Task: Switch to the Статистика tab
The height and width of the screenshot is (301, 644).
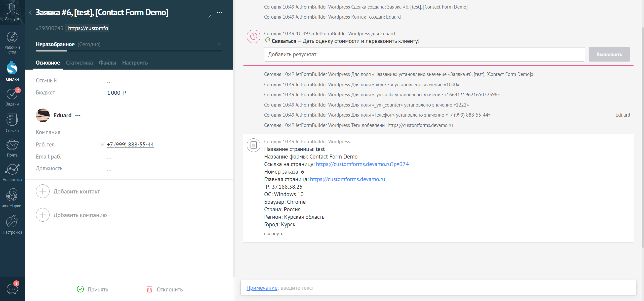Action: click(79, 63)
